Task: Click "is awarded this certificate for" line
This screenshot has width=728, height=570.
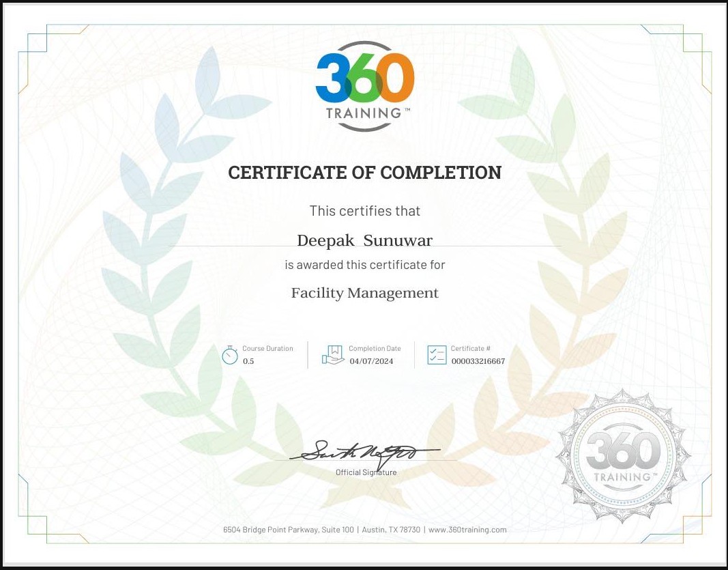Action: click(365, 265)
